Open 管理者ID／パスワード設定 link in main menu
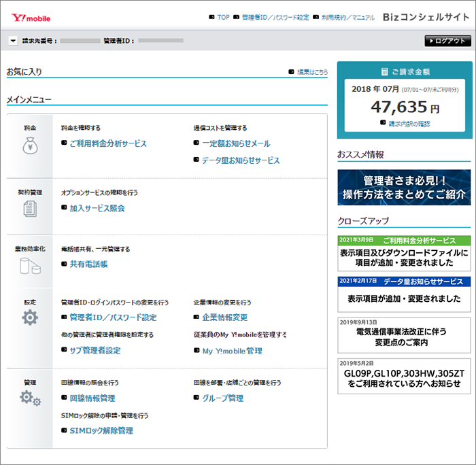The width and height of the screenshot is (476, 465). tap(113, 317)
